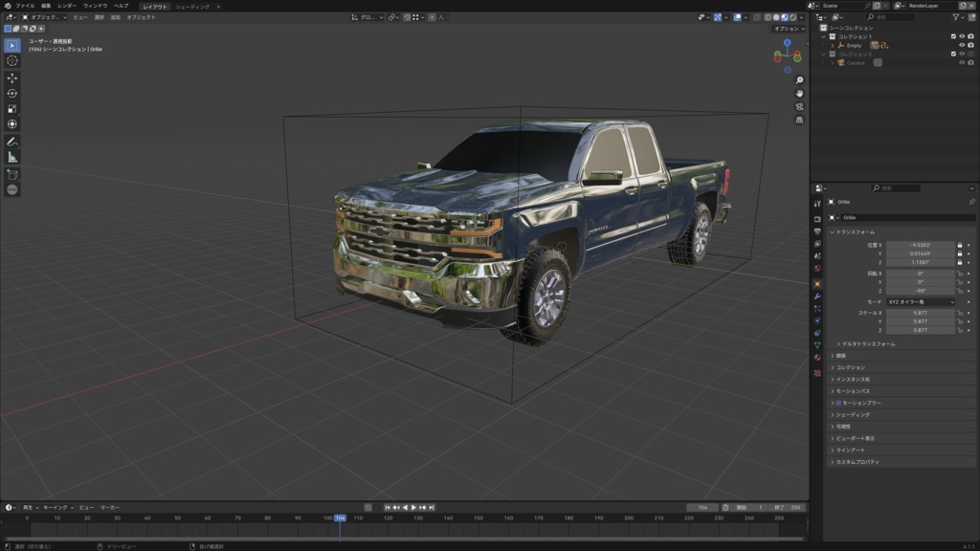Screen dimensions: 980x551
Task: Open the Scene properties tab
Action: click(817, 256)
